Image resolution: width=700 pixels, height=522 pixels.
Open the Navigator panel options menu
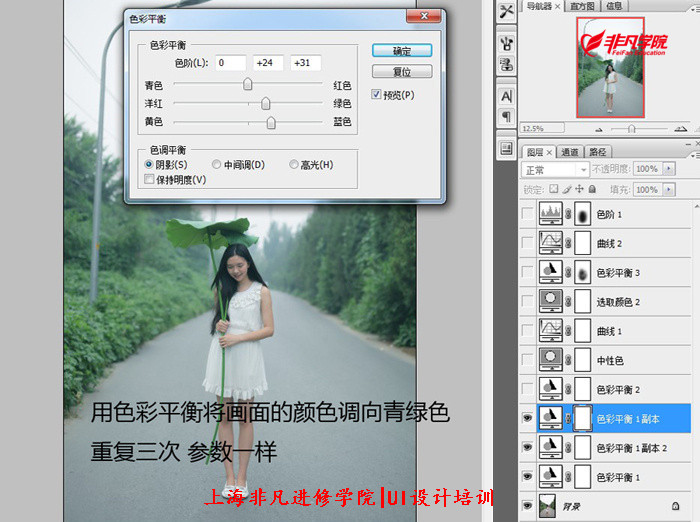(694, 9)
